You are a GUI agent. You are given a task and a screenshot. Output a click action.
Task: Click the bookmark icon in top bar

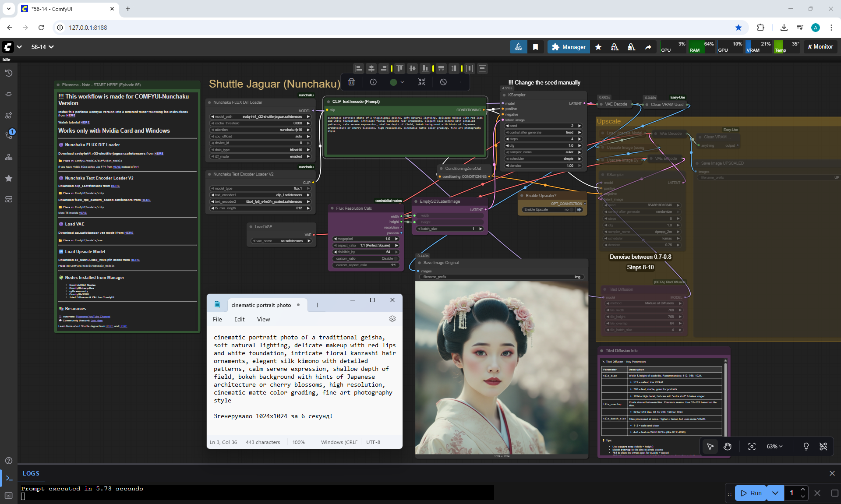click(535, 47)
